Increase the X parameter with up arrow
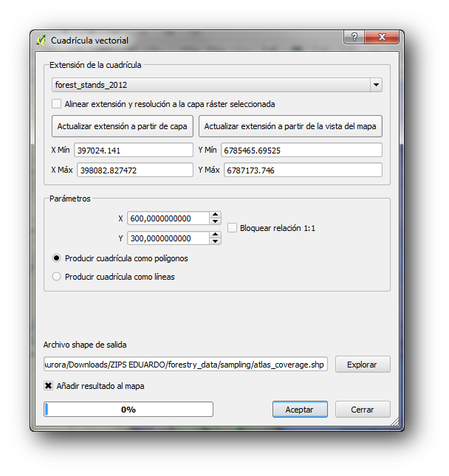449x476 pixels. 215,215
